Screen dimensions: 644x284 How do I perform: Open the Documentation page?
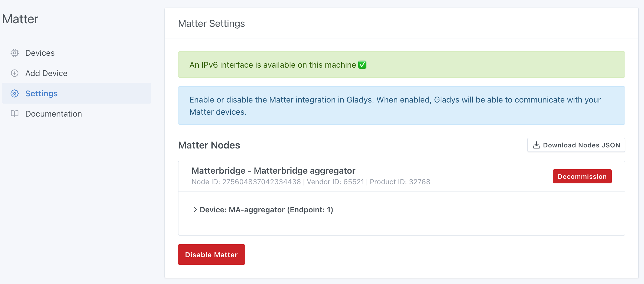pyautogui.click(x=53, y=114)
